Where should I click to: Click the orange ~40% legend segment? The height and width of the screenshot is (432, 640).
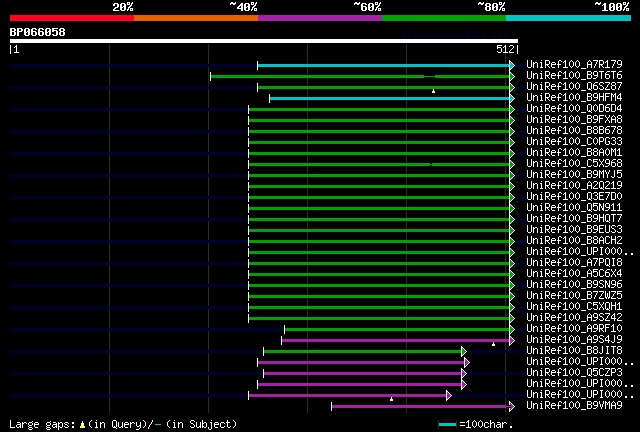tap(196, 18)
